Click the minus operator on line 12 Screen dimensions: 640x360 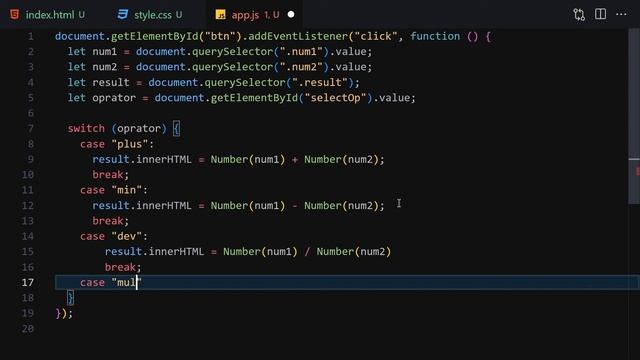point(295,206)
